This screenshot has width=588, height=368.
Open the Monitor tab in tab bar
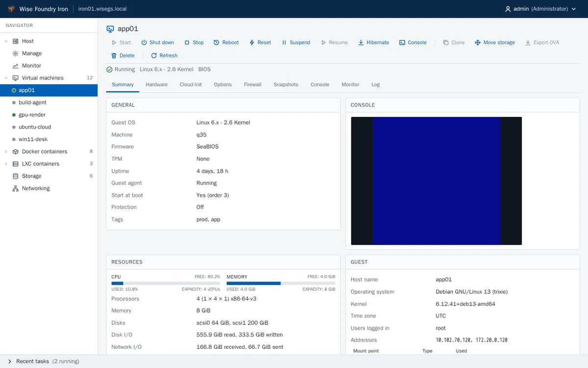pos(350,85)
